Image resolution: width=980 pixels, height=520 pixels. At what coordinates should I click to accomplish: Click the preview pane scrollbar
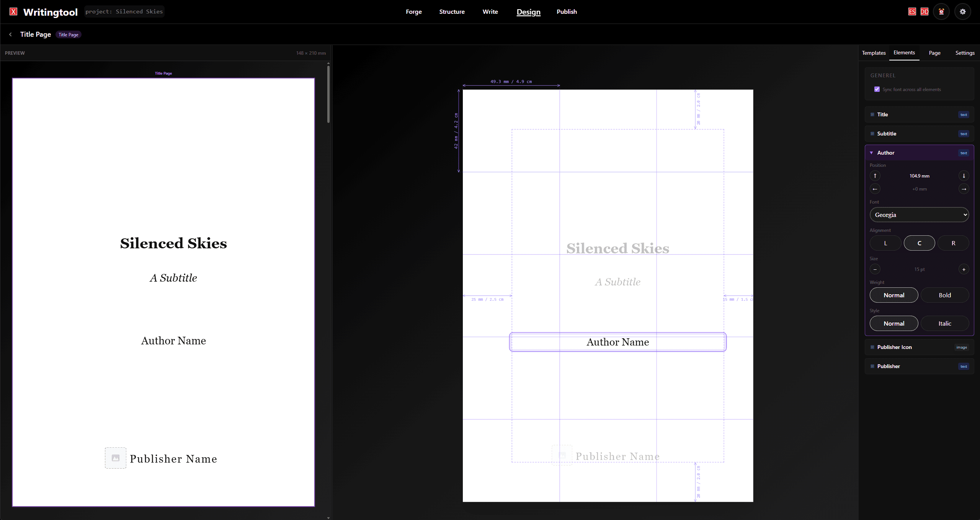point(328,94)
